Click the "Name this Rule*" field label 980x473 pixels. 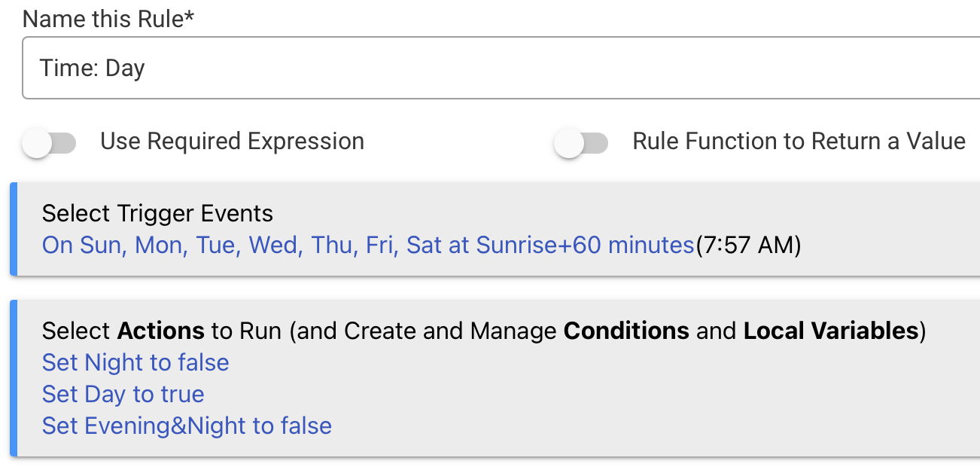pyautogui.click(x=108, y=20)
